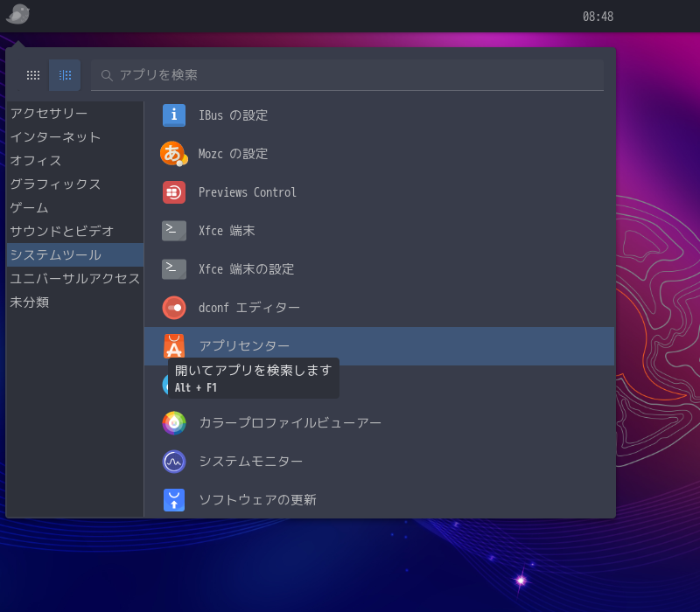Open IBus の設定 entry text
The height and width of the screenshot is (612, 700).
tap(233, 115)
